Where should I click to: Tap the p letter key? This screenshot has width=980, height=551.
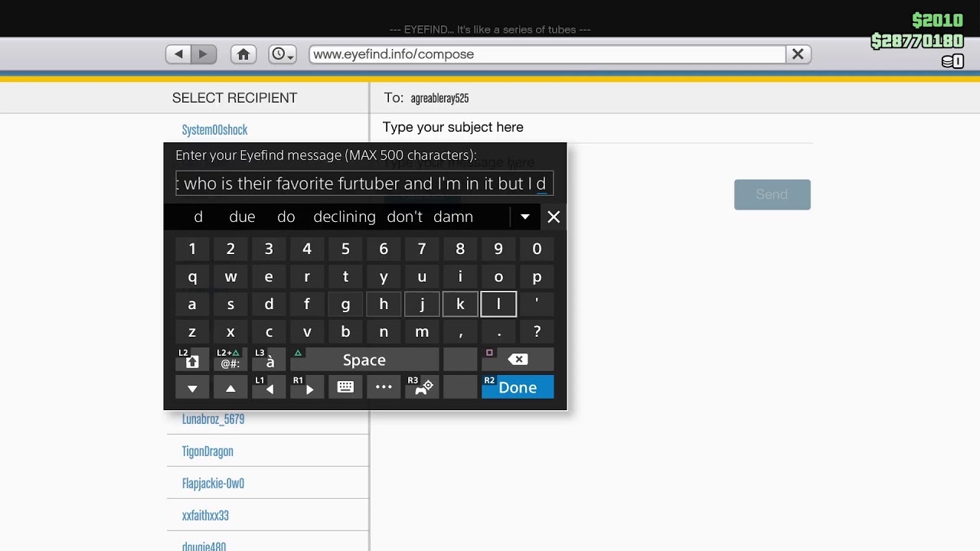537,277
